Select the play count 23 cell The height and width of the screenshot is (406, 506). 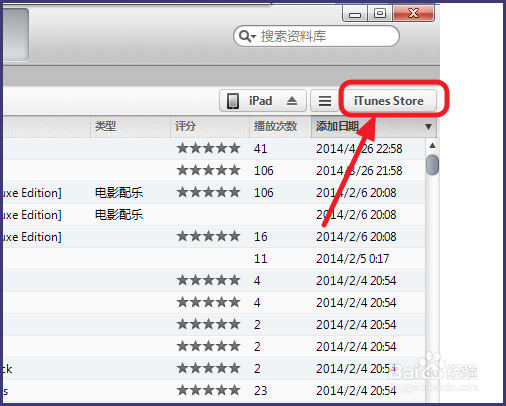[260, 391]
